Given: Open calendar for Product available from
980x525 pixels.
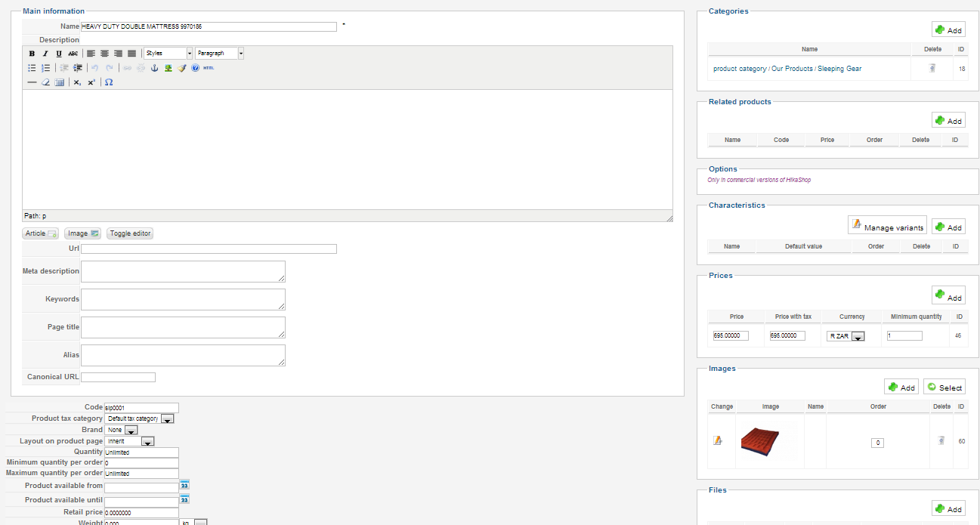Looking at the screenshot, I should [184, 485].
